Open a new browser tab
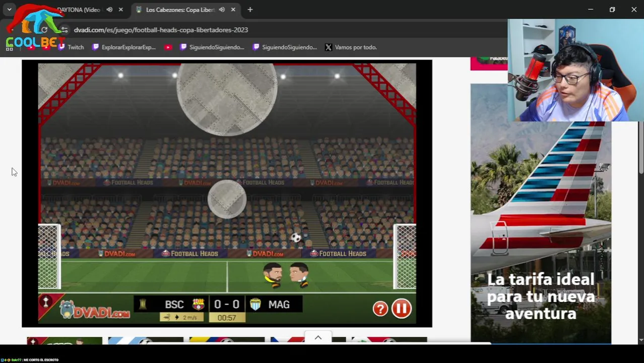 (x=250, y=10)
